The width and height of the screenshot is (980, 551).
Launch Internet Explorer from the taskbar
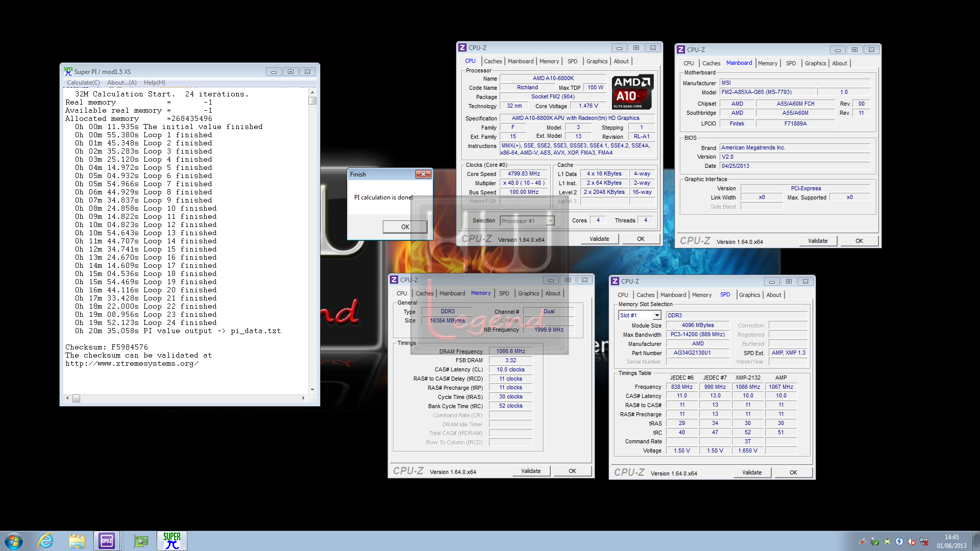pos(46,541)
